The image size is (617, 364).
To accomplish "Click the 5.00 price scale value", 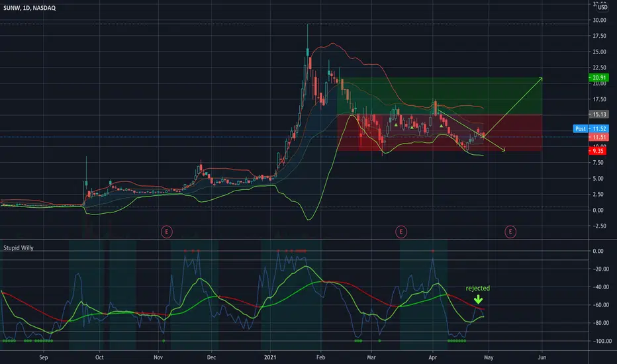I will [598, 179].
